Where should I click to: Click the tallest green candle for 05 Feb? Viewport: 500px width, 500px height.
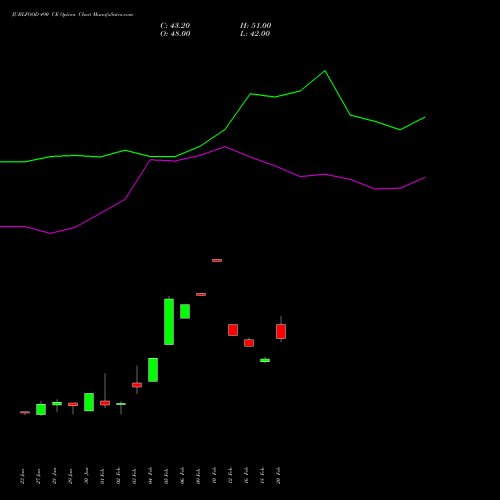coord(169,322)
